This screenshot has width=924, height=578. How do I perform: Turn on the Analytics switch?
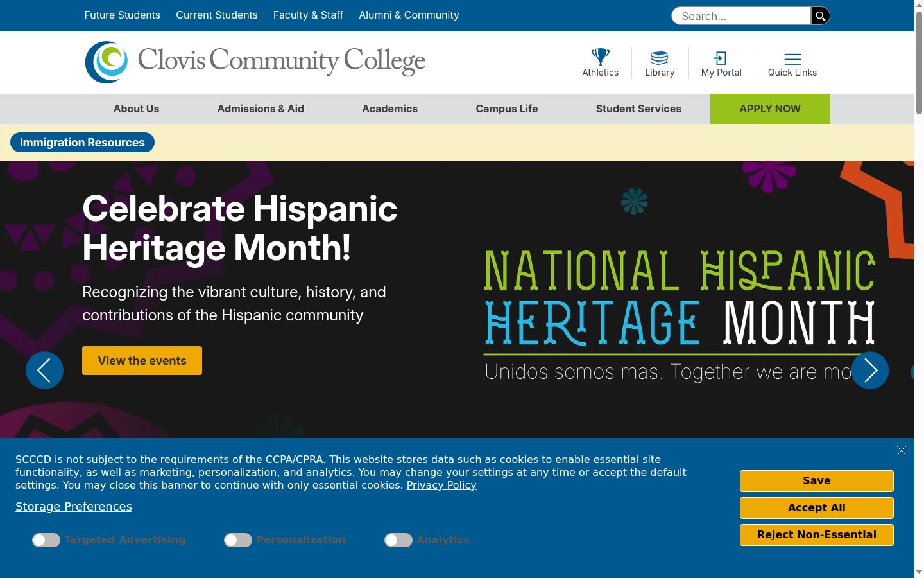398,540
